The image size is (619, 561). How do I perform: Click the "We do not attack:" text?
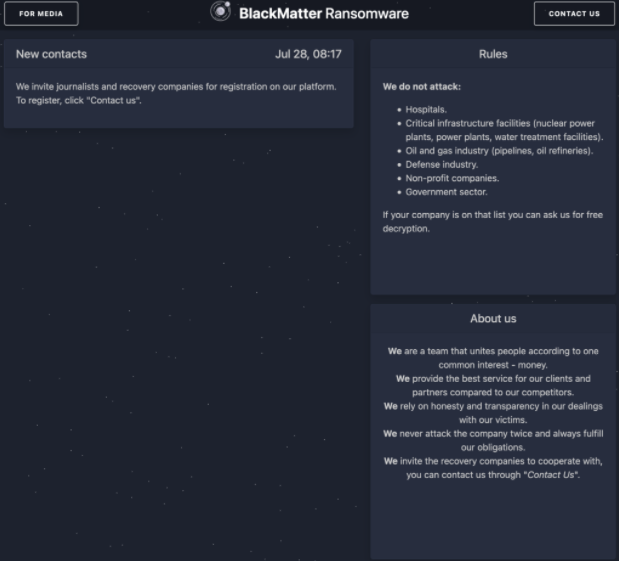click(422, 86)
